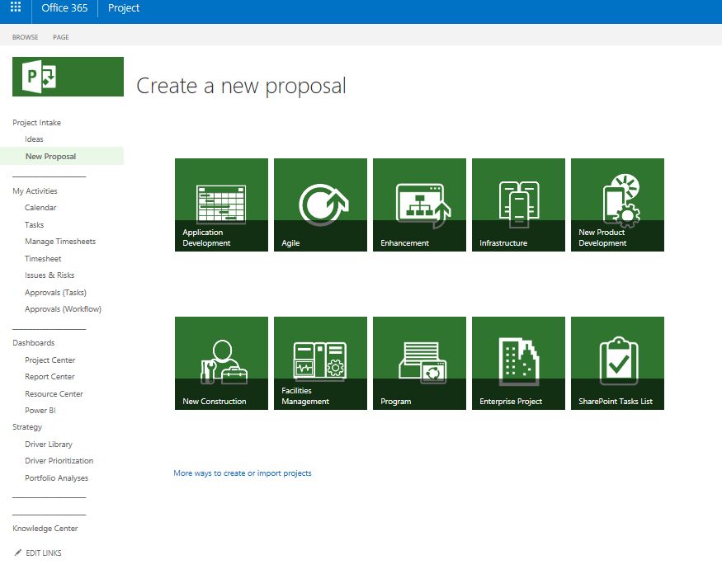Viewport: 722px width, 588px height.
Task: Open Project Center dashboard link
Action: [50, 360]
